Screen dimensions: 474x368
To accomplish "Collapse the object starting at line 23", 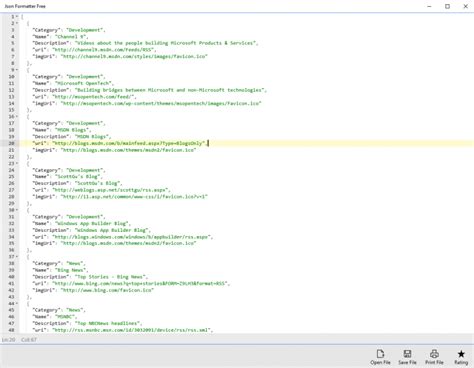I will coord(17,163).
